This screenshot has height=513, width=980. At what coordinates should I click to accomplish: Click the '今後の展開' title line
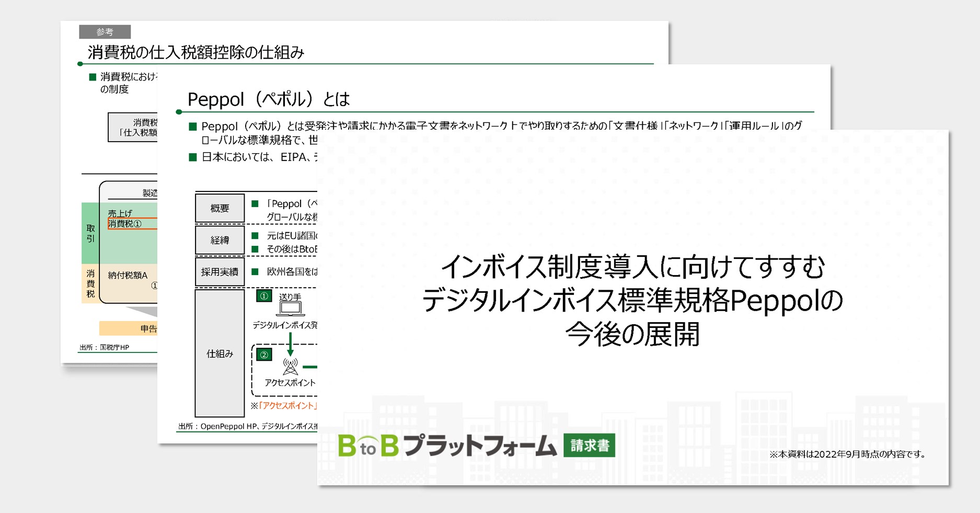[632, 335]
